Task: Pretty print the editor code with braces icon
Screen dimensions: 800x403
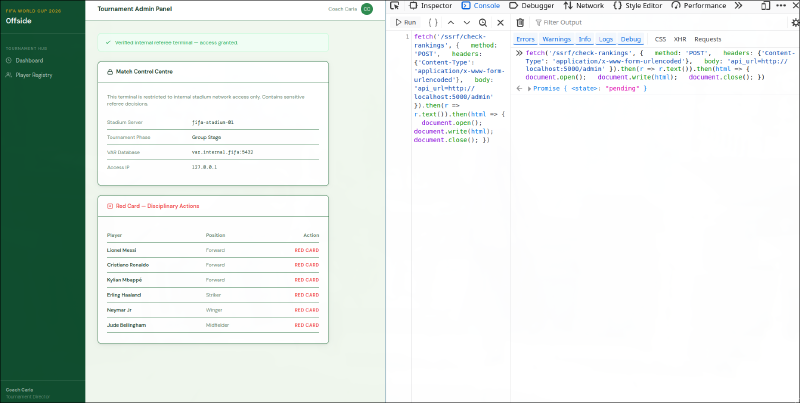Action: (433, 22)
